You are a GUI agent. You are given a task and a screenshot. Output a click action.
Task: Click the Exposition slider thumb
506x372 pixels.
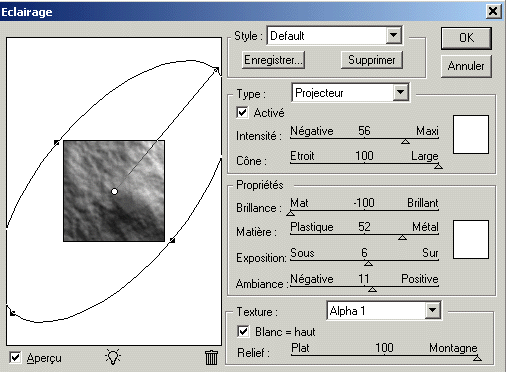(x=368, y=264)
